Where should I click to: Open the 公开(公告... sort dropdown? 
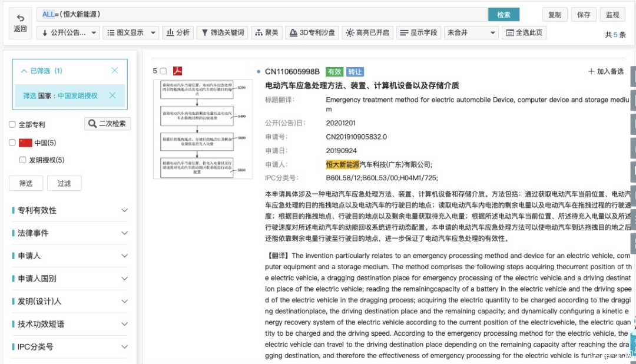(68, 32)
